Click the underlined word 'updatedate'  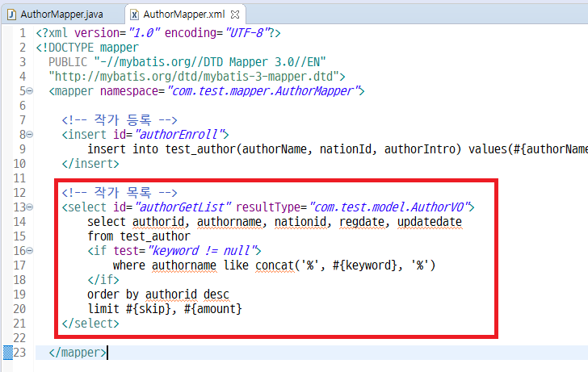pyautogui.click(x=430, y=222)
